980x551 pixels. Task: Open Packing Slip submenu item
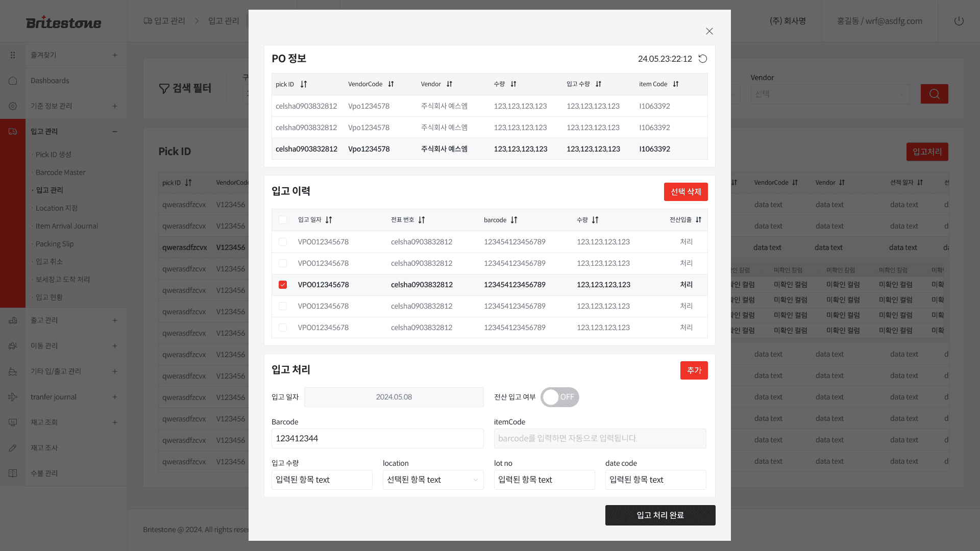click(55, 244)
